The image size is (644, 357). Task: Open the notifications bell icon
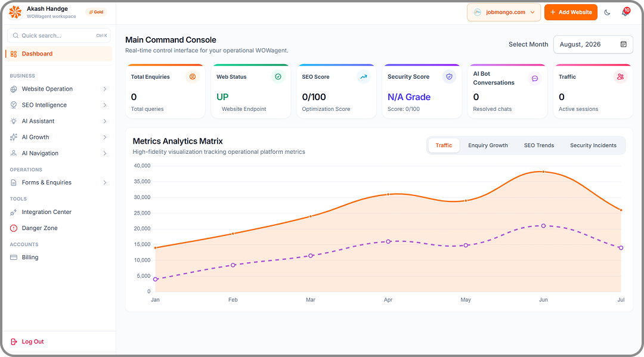pos(625,12)
